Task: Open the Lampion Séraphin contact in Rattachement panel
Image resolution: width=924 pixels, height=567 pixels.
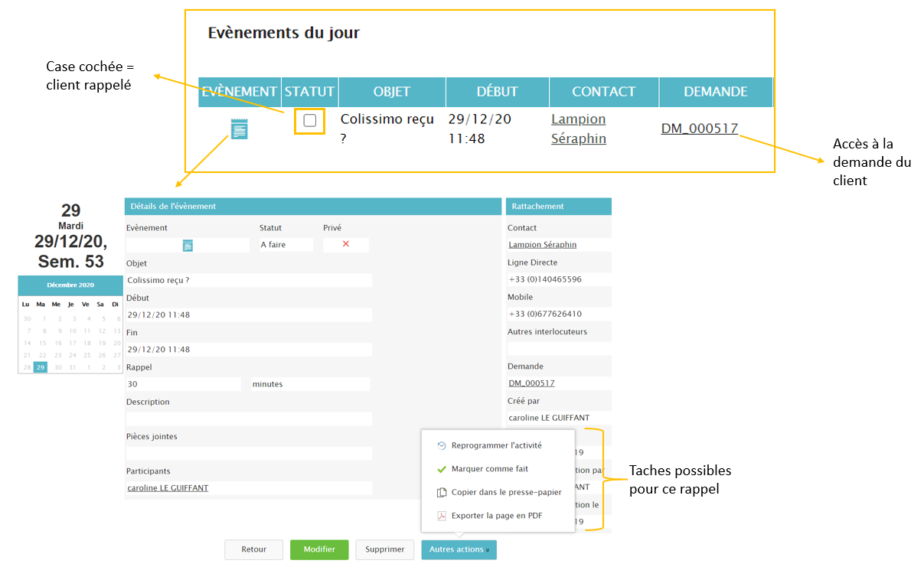Action: point(542,245)
